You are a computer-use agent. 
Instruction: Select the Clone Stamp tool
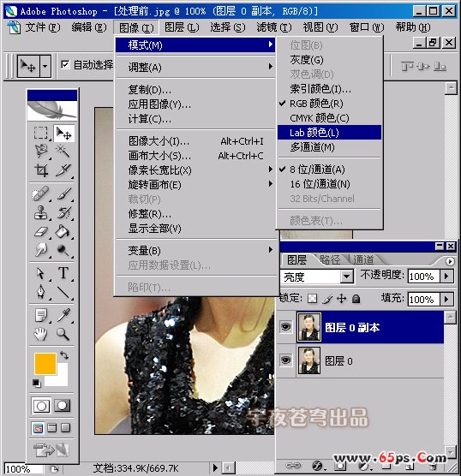click(41, 212)
